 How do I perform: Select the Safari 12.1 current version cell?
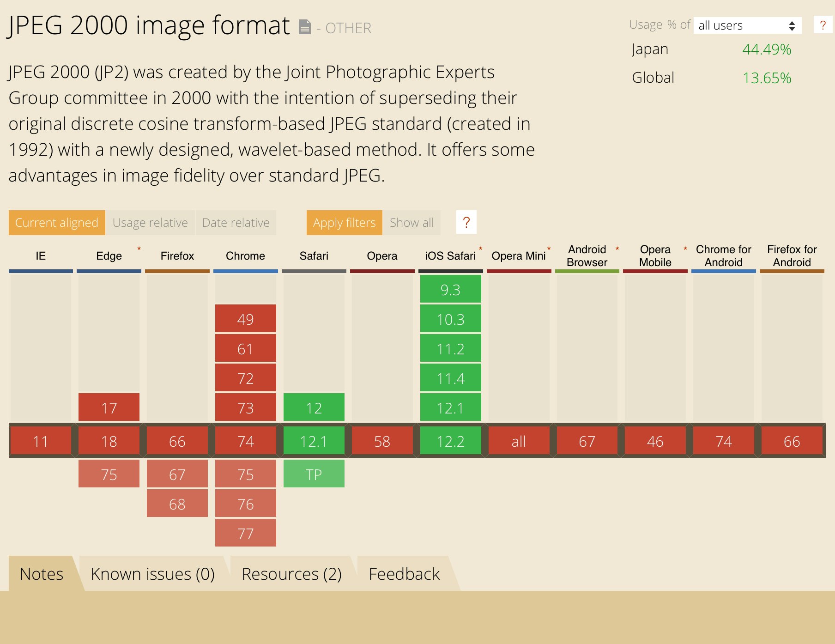pyautogui.click(x=314, y=441)
